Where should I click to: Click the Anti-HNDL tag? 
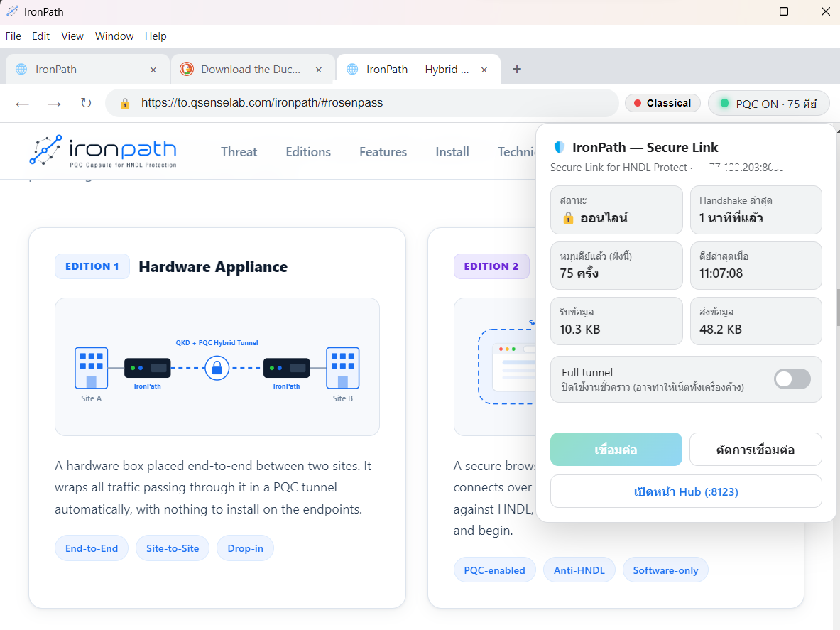pyautogui.click(x=579, y=570)
